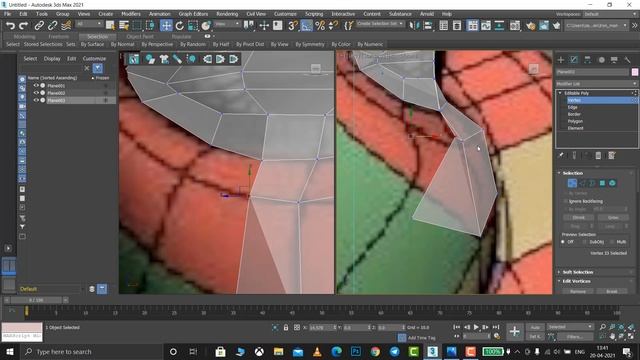640x360 pixels.
Task: Toggle the Auto Key button
Action: pos(535,327)
